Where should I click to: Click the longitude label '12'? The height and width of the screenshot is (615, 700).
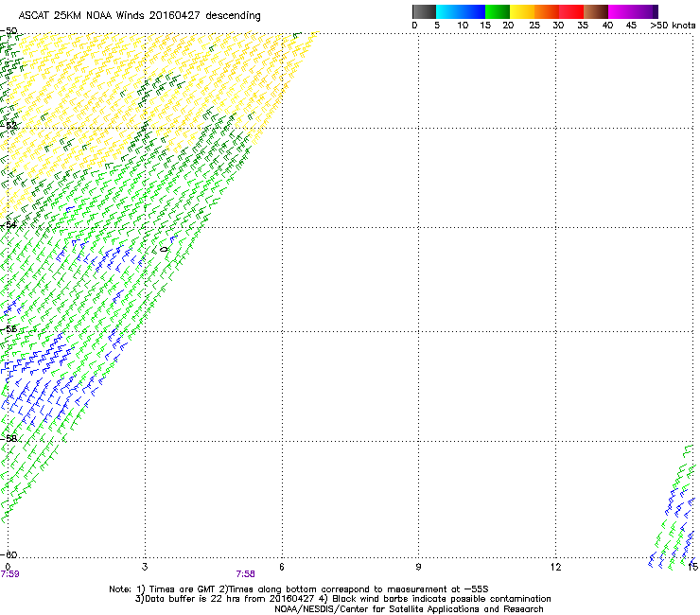pyautogui.click(x=555, y=567)
